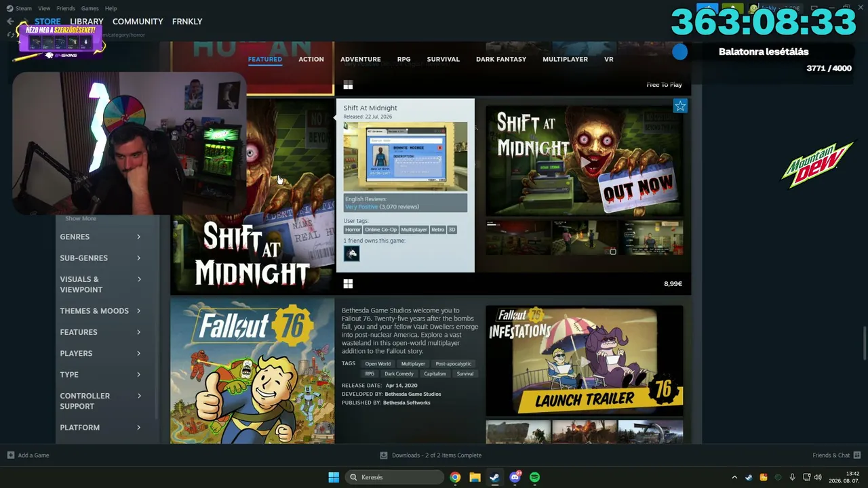868x488 pixels.
Task: Open Spotify from the taskbar
Action: tap(534, 477)
